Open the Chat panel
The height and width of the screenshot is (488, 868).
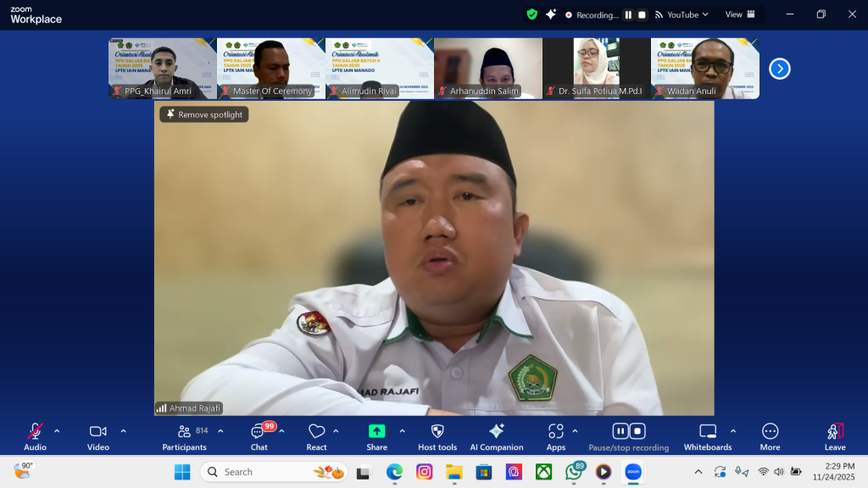tap(259, 432)
